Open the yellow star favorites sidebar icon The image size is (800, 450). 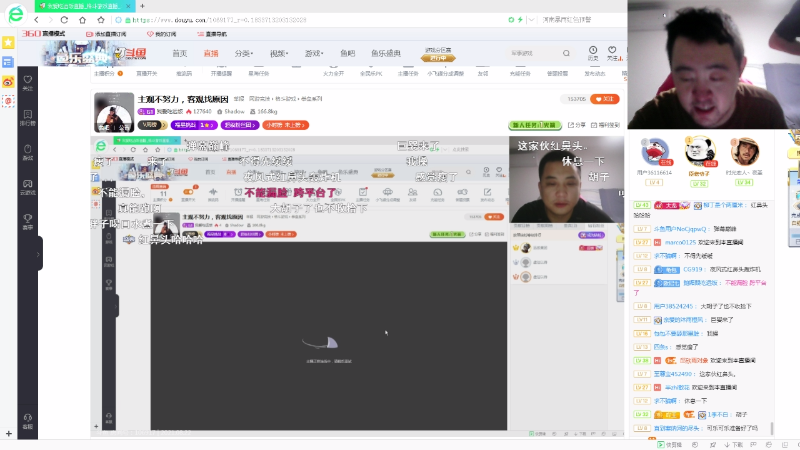8,42
